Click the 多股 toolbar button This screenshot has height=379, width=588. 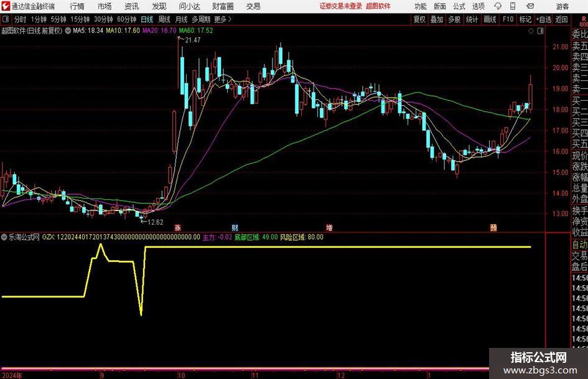tap(454, 19)
